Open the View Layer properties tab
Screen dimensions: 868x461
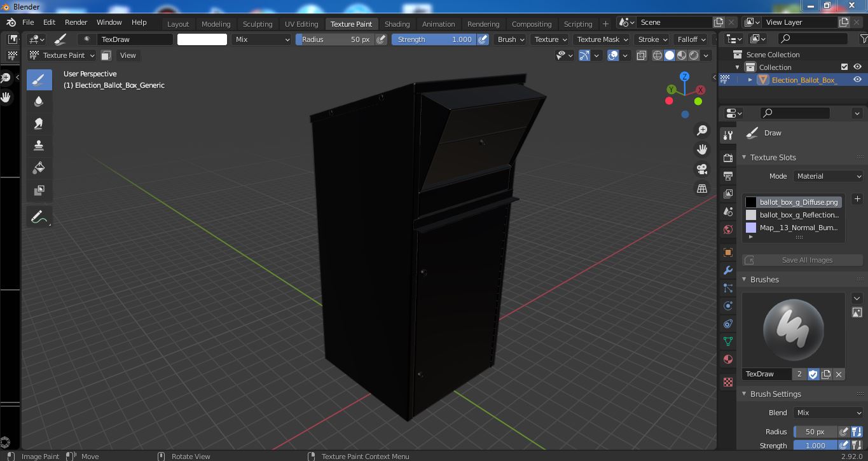coord(728,193)
